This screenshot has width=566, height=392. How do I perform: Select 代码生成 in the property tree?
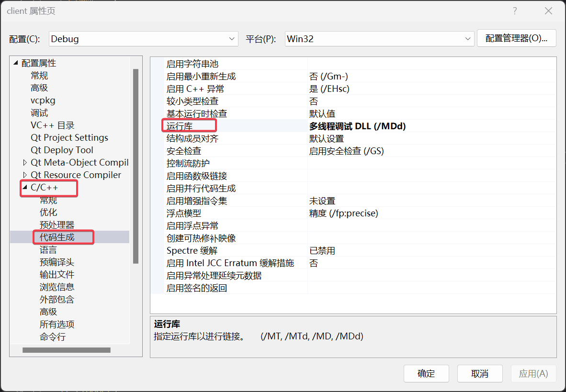[x=57, y=237]
